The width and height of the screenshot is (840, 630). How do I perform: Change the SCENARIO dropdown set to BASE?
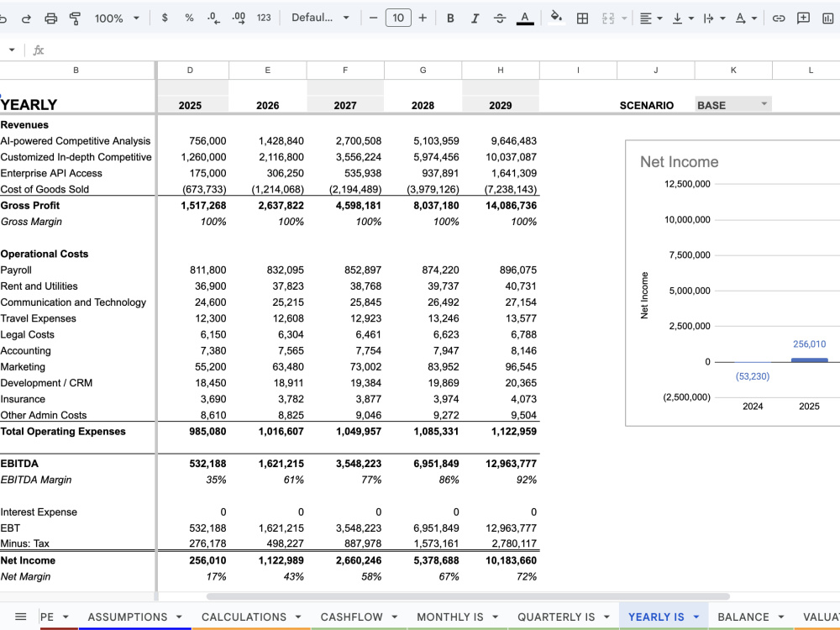click(733, 104)
